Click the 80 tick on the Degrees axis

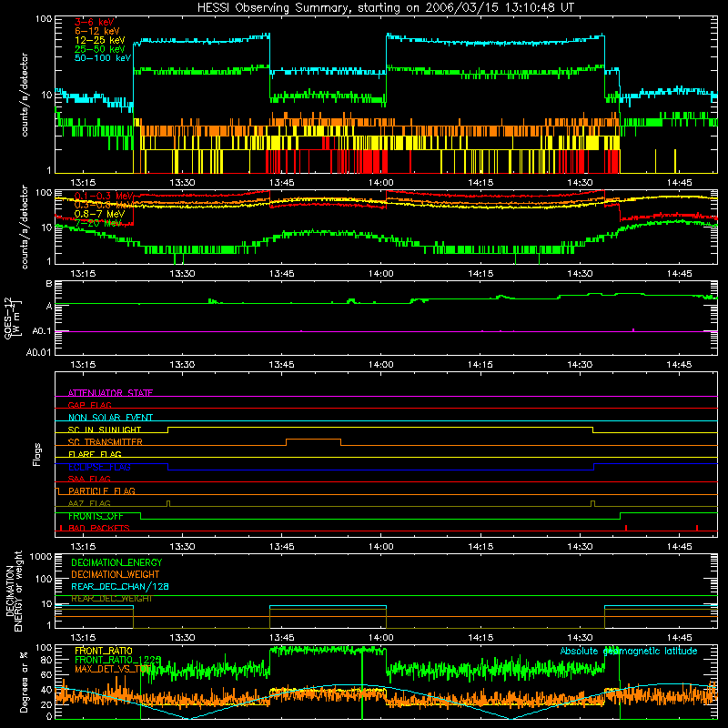coord(46,661)
